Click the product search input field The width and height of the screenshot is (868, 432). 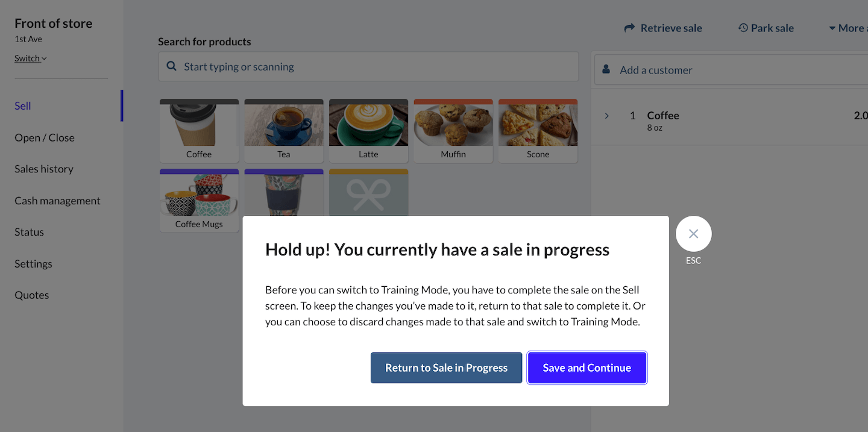374,66
